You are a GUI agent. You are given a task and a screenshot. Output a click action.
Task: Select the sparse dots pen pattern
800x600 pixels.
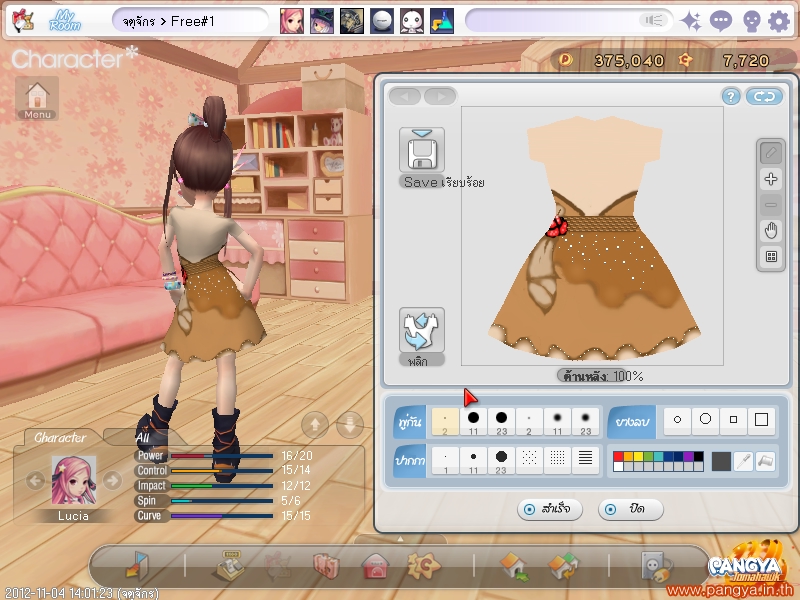click(x=529, y=461)
